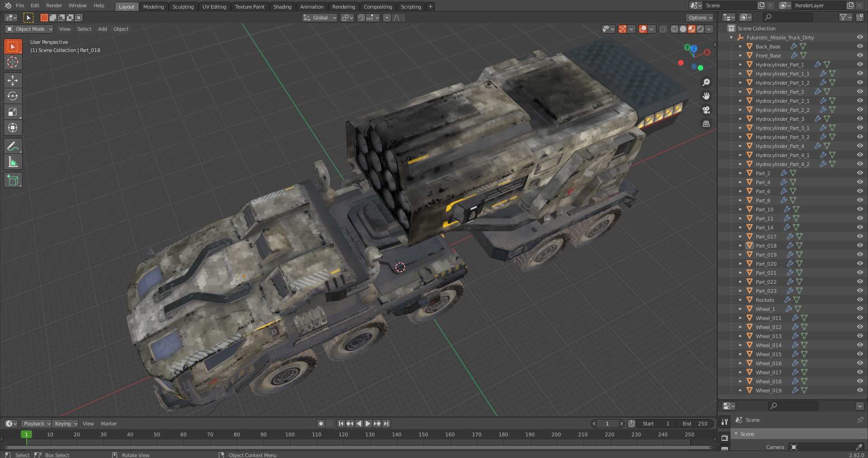Jump to the timeline end frame

(386, 424)
